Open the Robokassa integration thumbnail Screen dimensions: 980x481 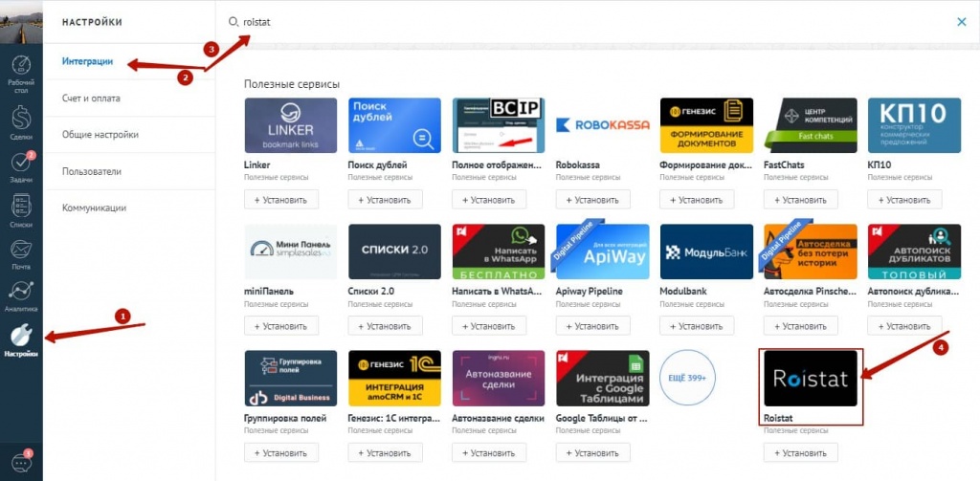point(603,125)
